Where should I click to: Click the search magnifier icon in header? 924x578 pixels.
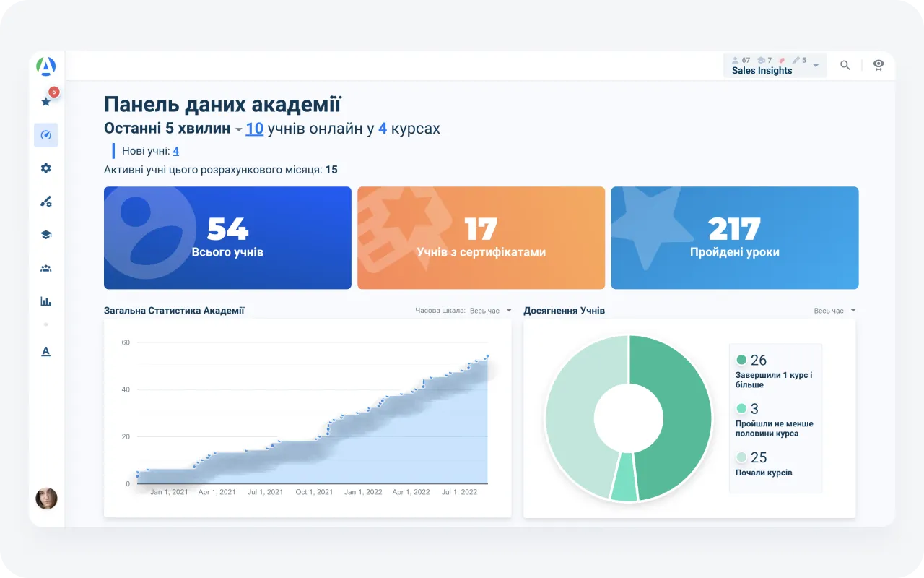point(845,65)
